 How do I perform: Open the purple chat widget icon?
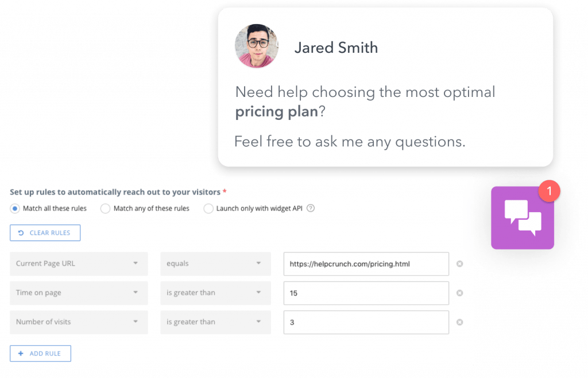pyautogui.click(x=523, y=218)
